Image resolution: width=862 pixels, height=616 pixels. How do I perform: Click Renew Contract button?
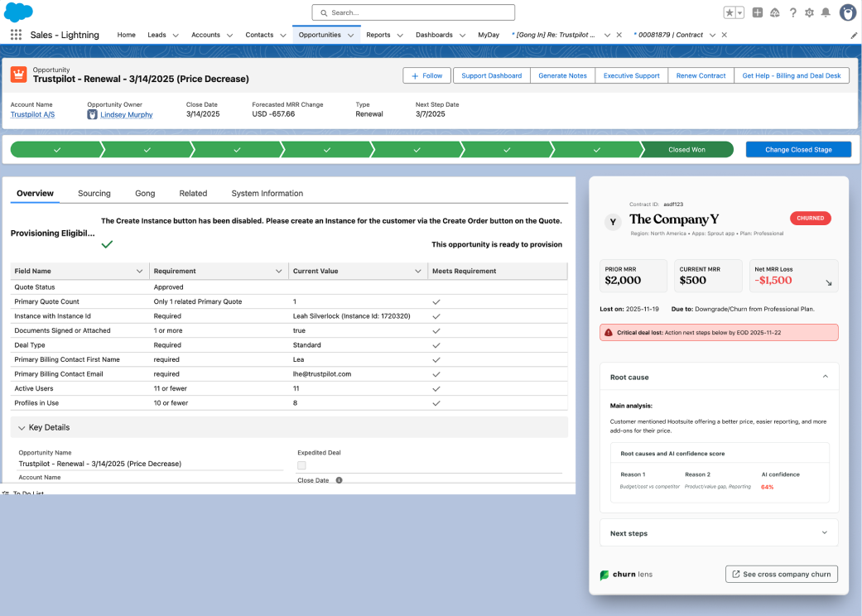click(701, 76)
